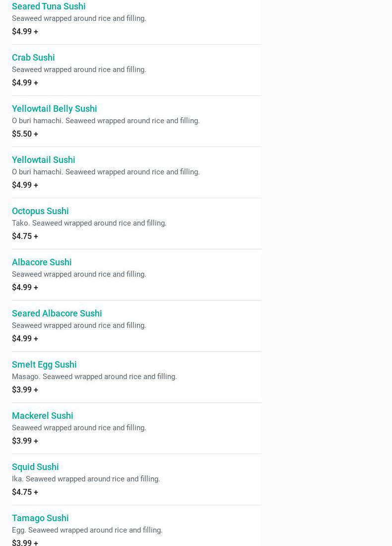Click the Tako description under Octopus Sushi
Image resolution: width=392 pixels, height=546 pixels.
coord(89,223)
